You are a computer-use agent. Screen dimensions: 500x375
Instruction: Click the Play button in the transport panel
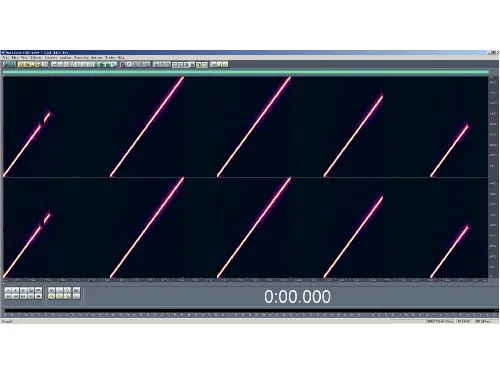pos(15,290)
